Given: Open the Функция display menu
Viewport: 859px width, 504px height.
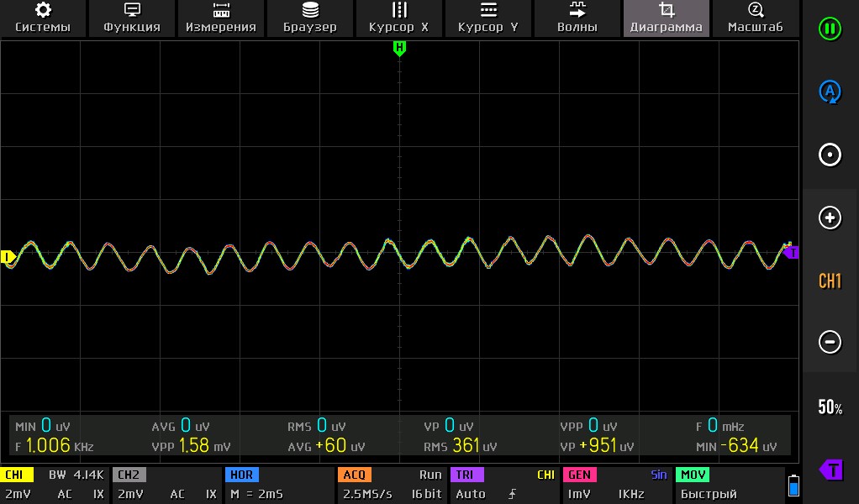Looking at the screenshot, I should [132, 18].
